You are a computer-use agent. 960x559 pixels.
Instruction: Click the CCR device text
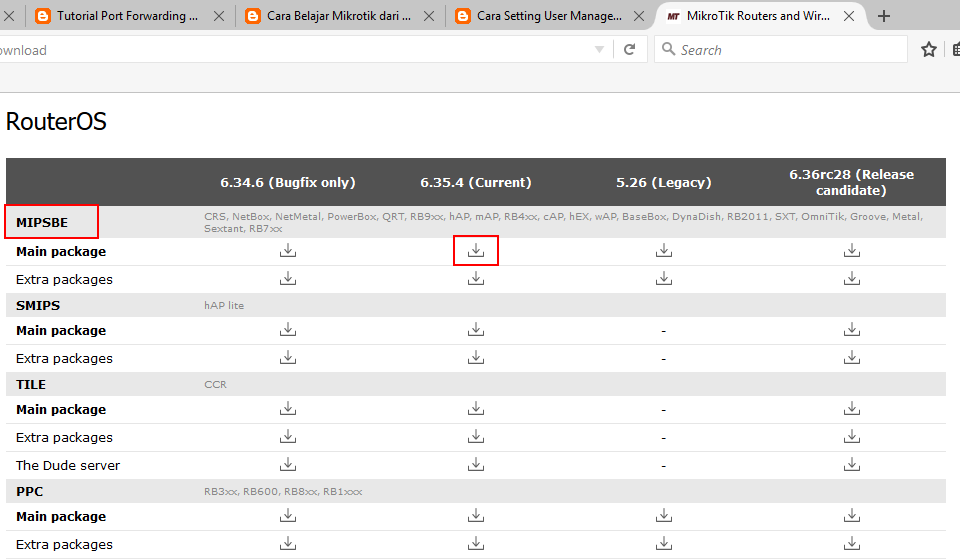point(216,384)
